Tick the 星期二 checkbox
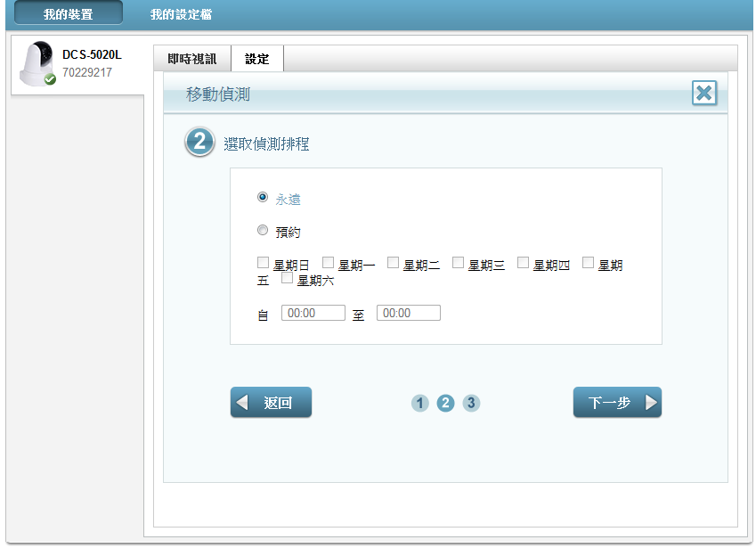This screenshot has height=548, width=756. (x=393, y=263)
